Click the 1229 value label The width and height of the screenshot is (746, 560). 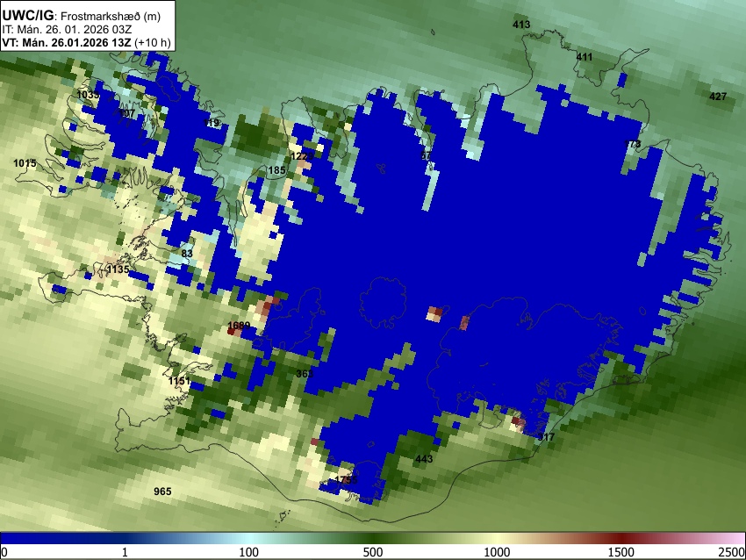[302, 156]
